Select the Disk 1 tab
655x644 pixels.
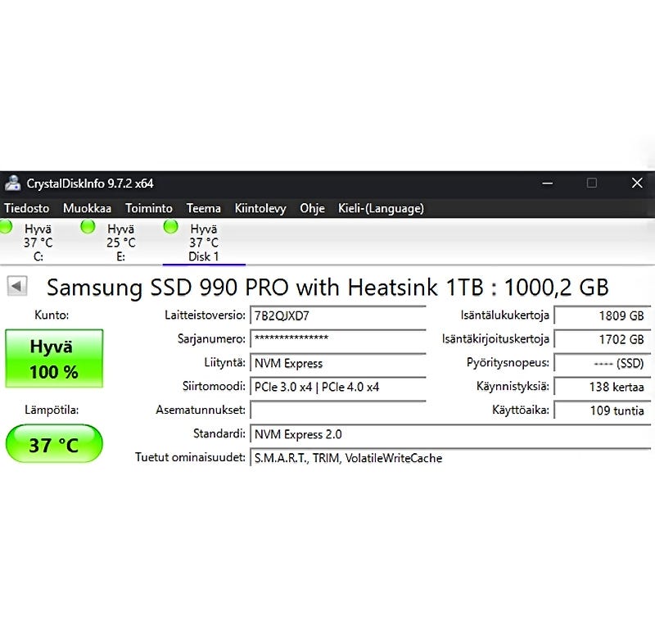click(203, 243)
